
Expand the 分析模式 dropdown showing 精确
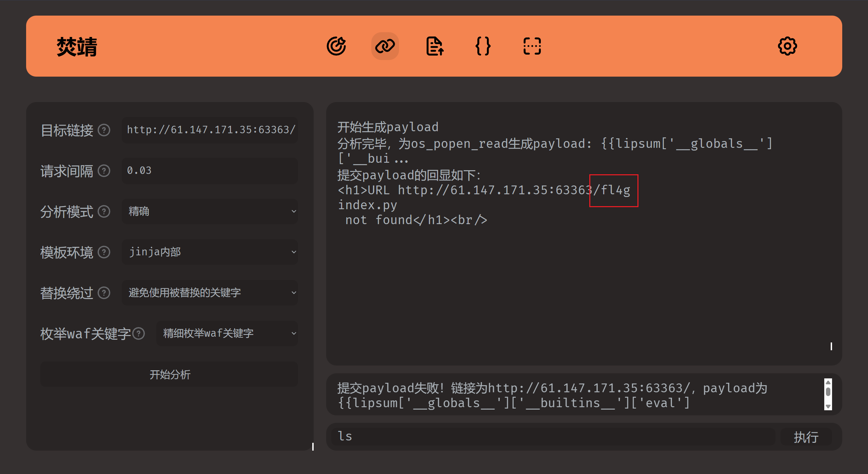[x=210, y=212]
